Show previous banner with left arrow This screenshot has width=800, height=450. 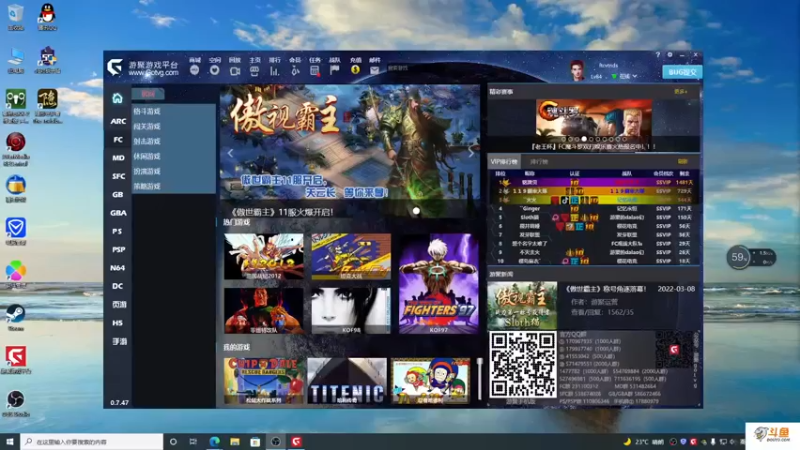(230, 153)
